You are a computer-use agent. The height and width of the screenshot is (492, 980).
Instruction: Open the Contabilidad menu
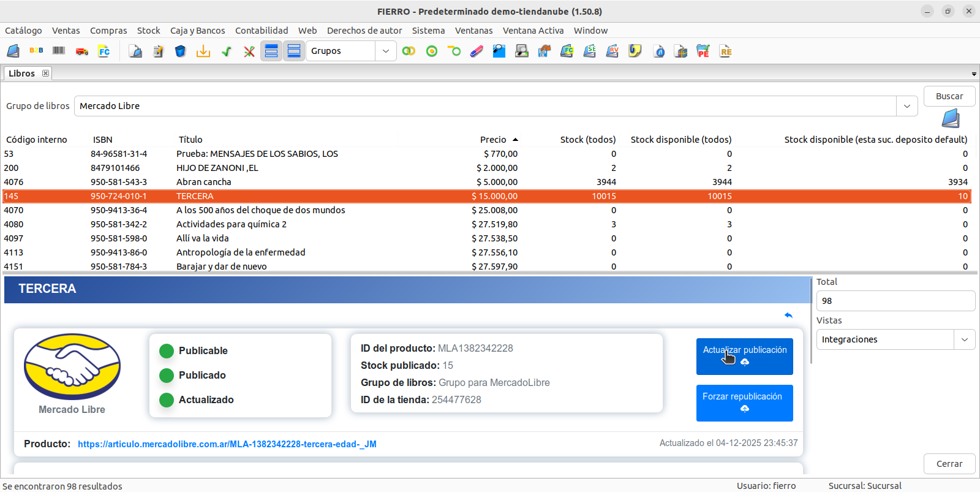point(262,31)
